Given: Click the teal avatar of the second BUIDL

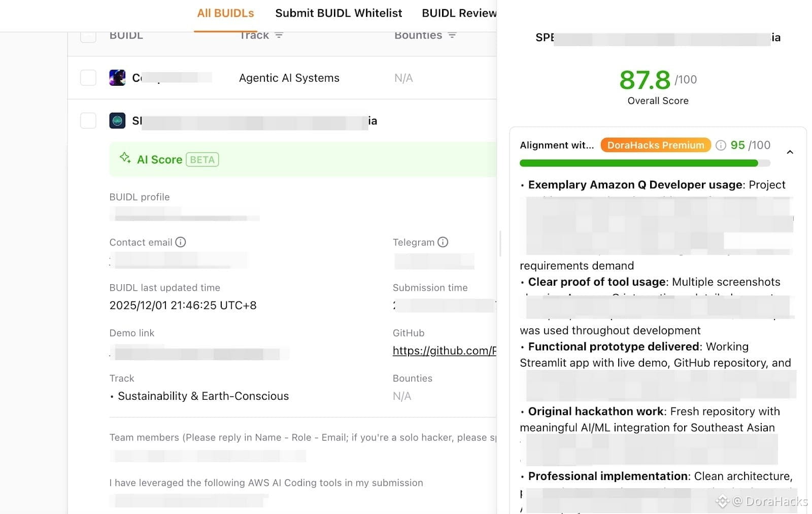Looking at the screenshot, I should 117,120.
